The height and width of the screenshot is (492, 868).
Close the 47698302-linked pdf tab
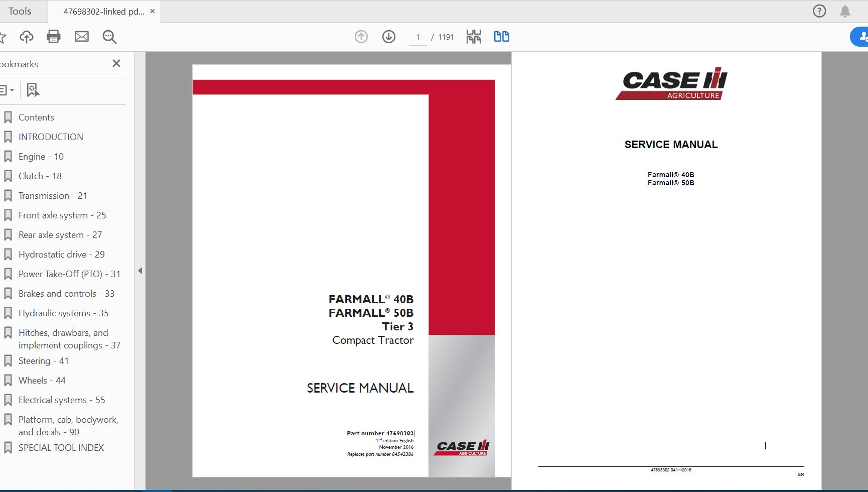153,11
